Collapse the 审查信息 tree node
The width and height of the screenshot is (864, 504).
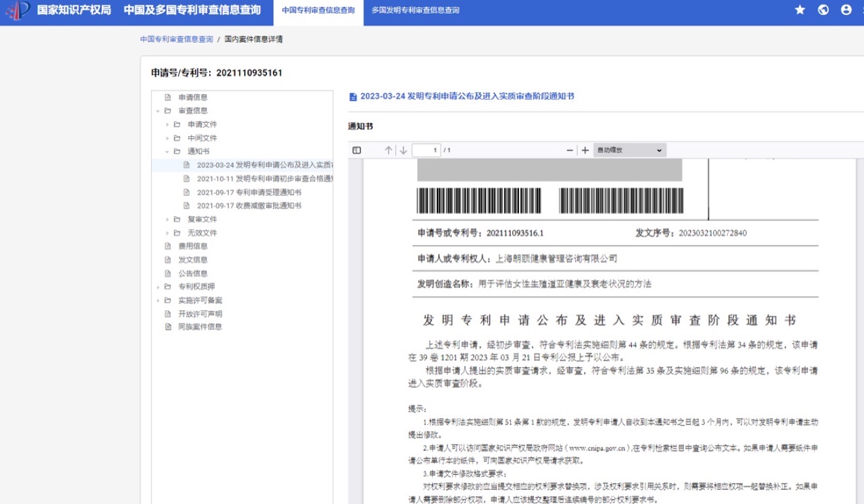click(x=158, y=111)
